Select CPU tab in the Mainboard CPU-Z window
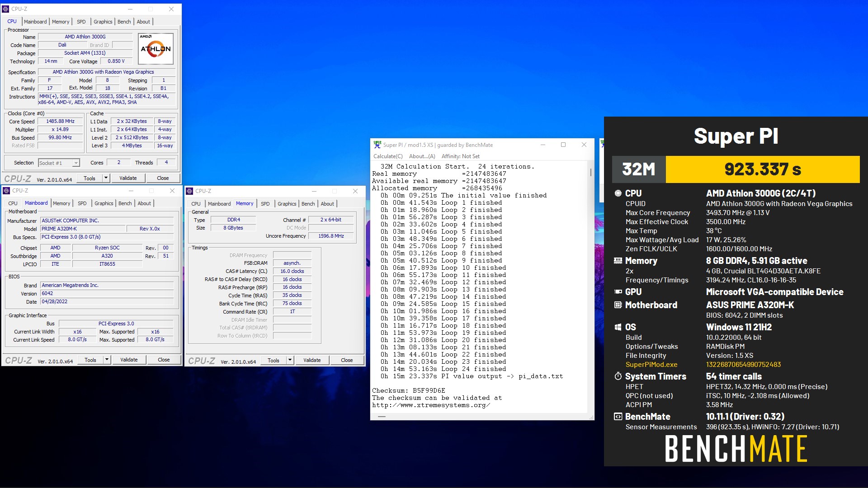This screenshot has height=488, width=868. [13, 203]
